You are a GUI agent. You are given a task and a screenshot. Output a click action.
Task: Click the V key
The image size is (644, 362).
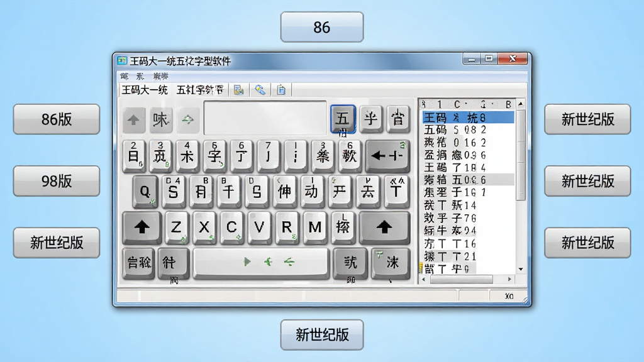tap(259, 228)
